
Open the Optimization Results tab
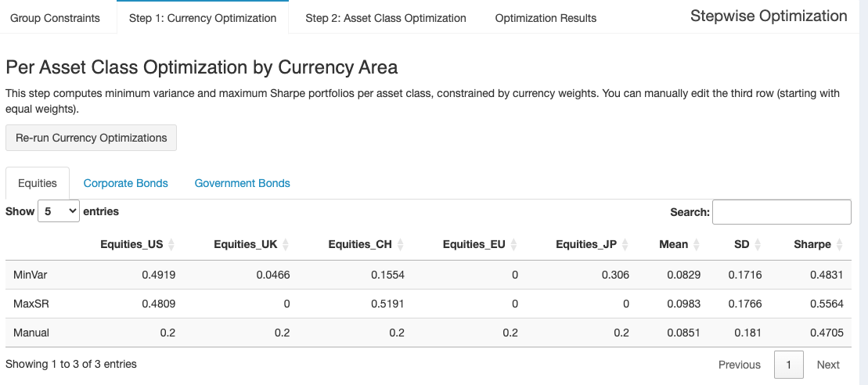(546, 18)
